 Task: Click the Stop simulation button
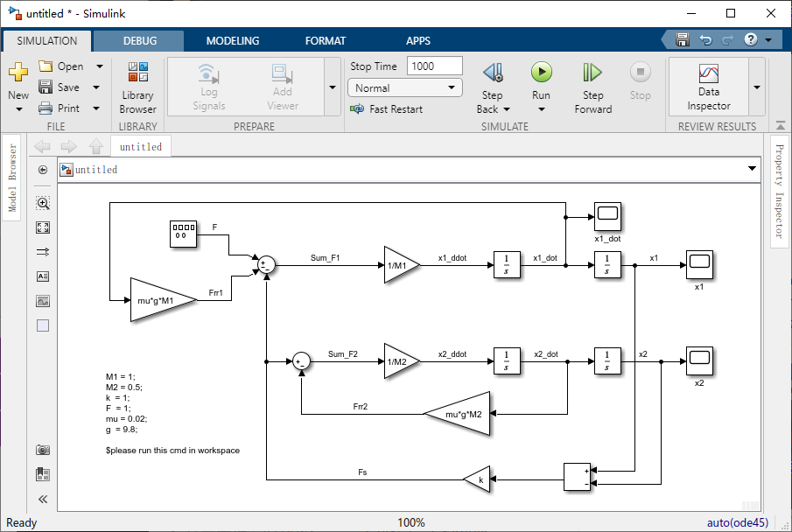click(x=640, y=80)
